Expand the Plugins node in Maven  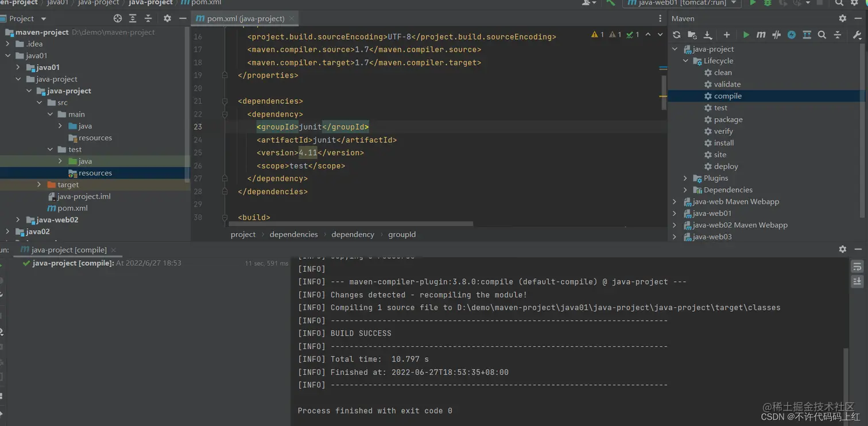685,178
